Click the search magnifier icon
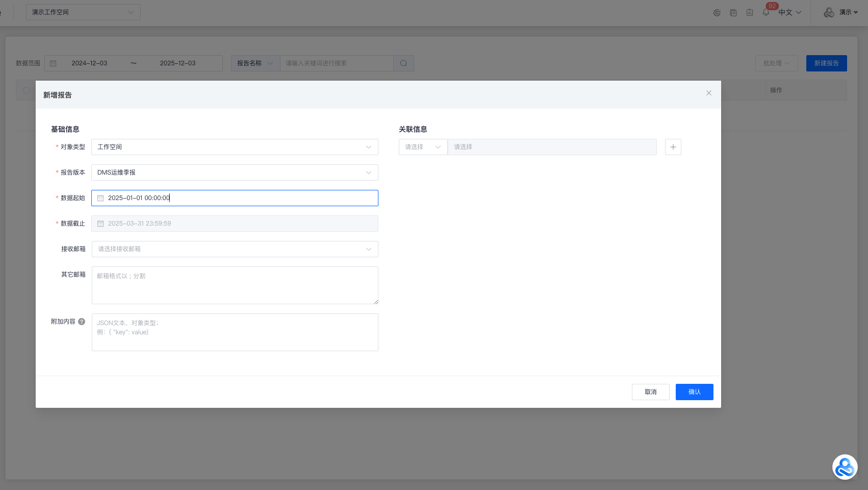The image size is (868, 490). (x=403, y=63)
